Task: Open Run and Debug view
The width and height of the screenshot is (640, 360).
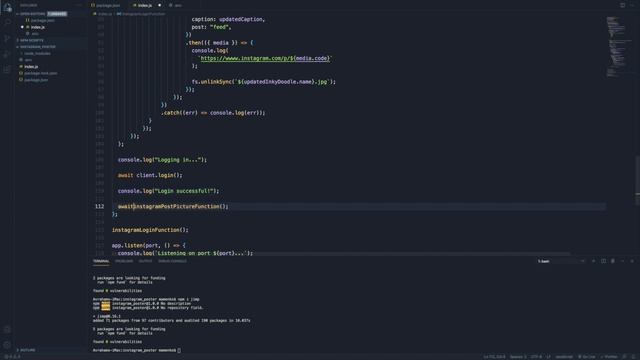Action: coord(7,54)
